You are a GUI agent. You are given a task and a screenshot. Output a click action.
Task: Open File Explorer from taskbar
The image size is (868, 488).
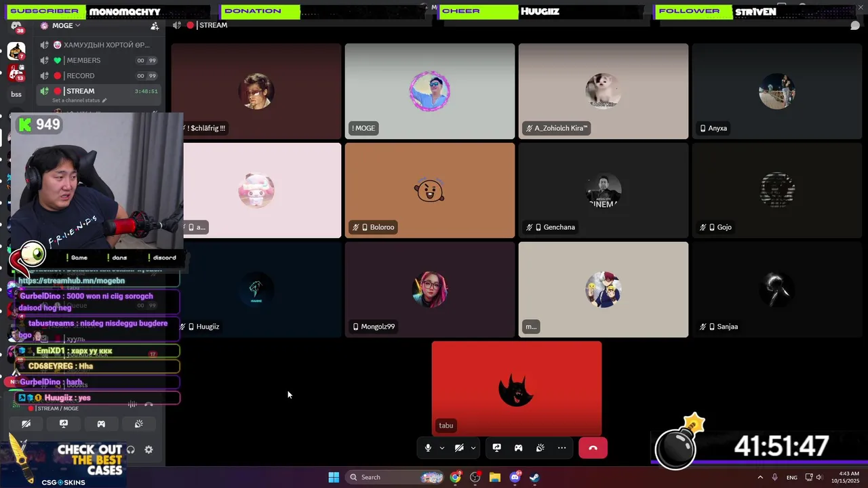tap(495, 477)
